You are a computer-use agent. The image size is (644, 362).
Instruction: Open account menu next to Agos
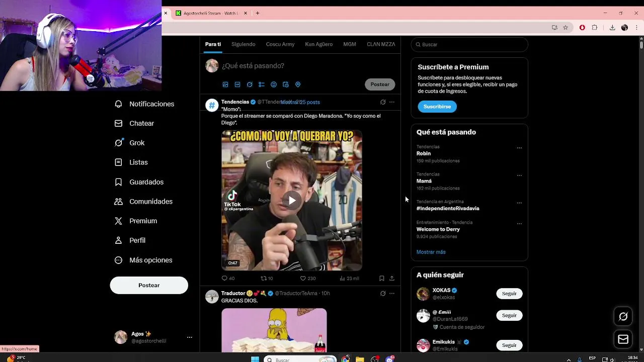point(190,337)
